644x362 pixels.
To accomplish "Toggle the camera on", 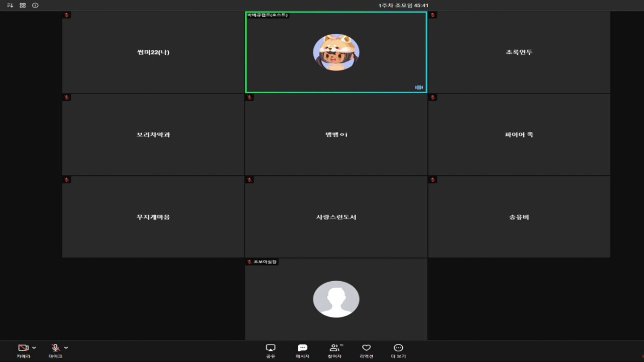I will point(23,348).
